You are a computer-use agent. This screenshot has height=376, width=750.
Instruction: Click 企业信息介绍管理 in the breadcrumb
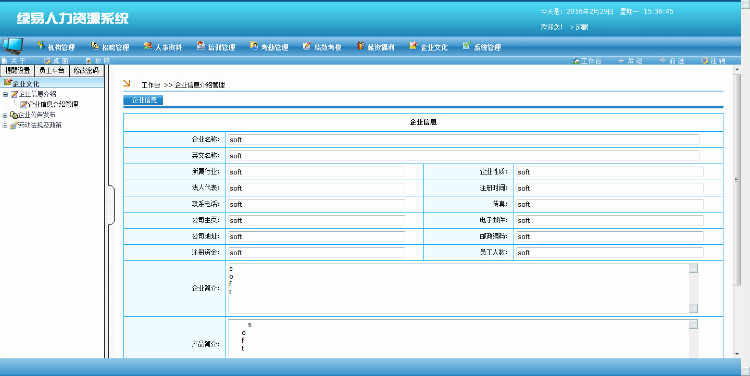[199, 85]
